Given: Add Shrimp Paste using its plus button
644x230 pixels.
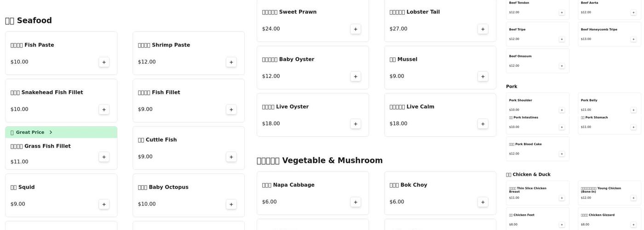Looking at the screenshot, I should [231, 62].
